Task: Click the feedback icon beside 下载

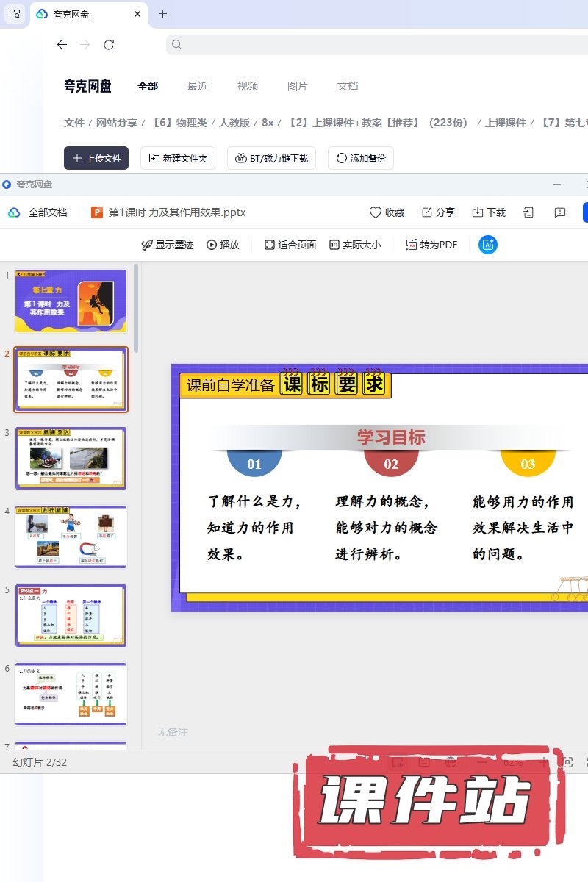Action: pyautogui.click(x=560, y=212)
